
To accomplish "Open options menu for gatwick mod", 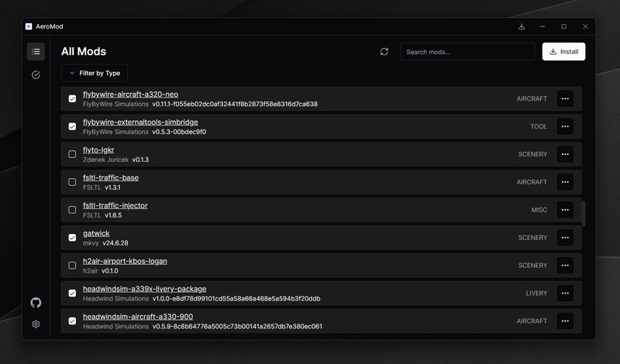I will coord(565,238).
